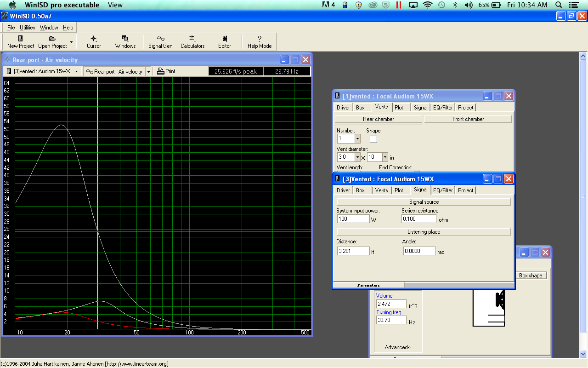588x368 pixels.
Task: Open the View menu in macOS menu bar
Action: (115, 5)
